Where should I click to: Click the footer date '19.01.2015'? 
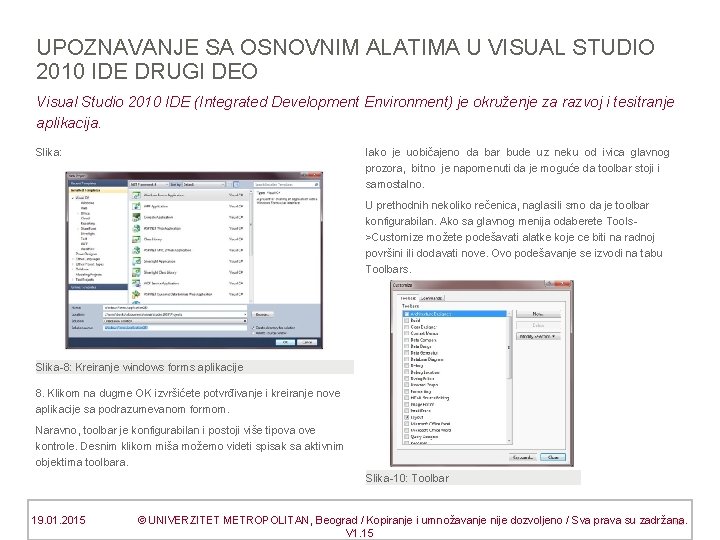tap(58, 520)
